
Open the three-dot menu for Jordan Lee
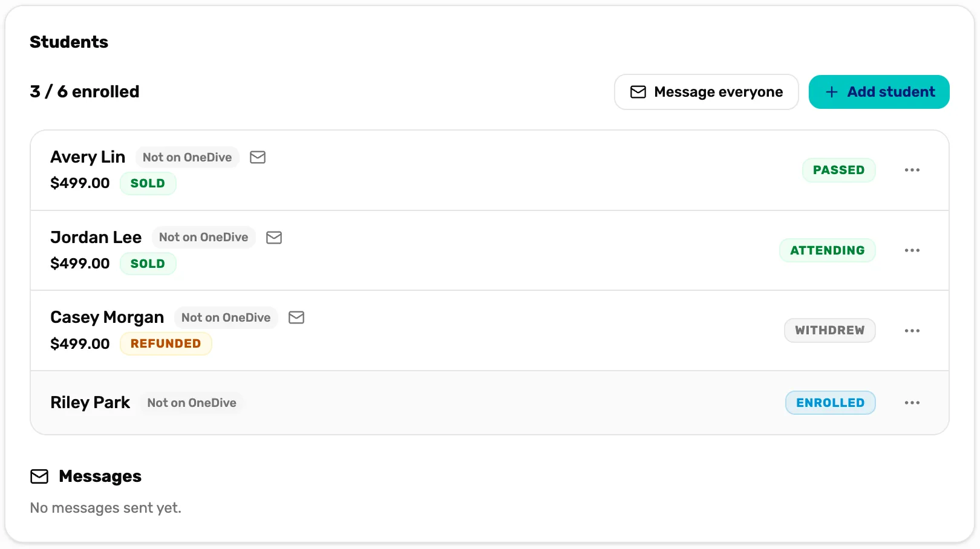[x=912, y=250]
